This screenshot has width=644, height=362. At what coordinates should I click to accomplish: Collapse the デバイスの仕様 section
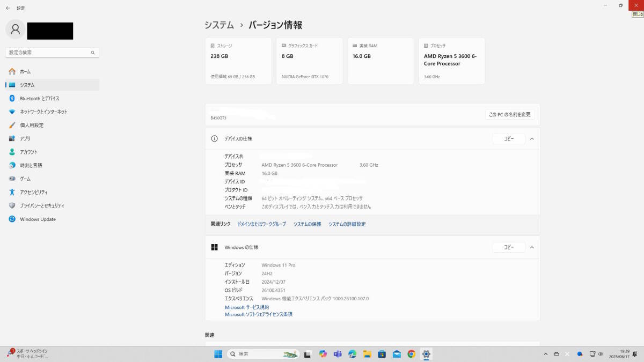click(x=532, y=138)
